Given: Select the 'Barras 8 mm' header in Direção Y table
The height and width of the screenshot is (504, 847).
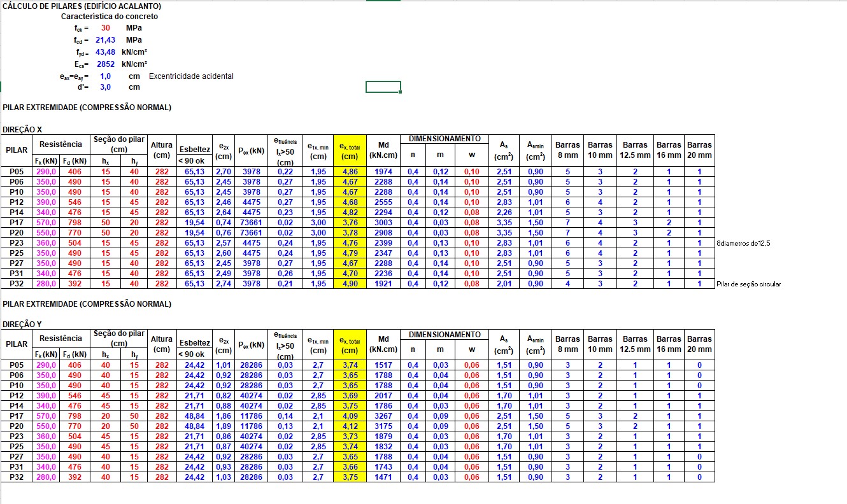Looking at the screenshot, I should pyautogui.click(x=567, y=344).
